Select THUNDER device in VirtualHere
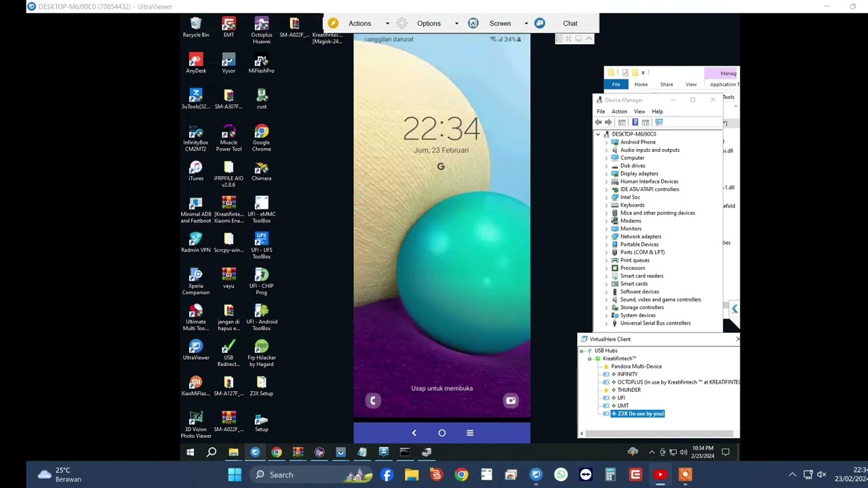Image resolution: width=868 pixels, height=488 pixels. pyautogui.click(x=629, y=390)
